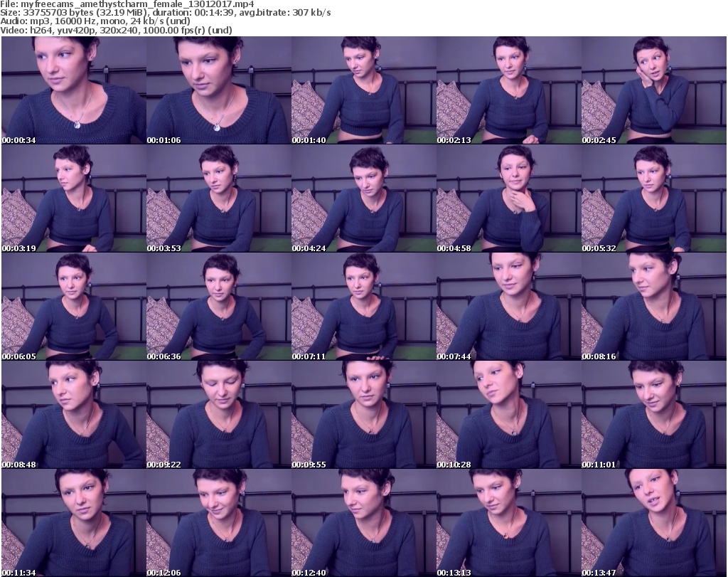Click the 'Audio: mp3, 16000 Hz' line

pyautogui.click(x=95, y=21)
